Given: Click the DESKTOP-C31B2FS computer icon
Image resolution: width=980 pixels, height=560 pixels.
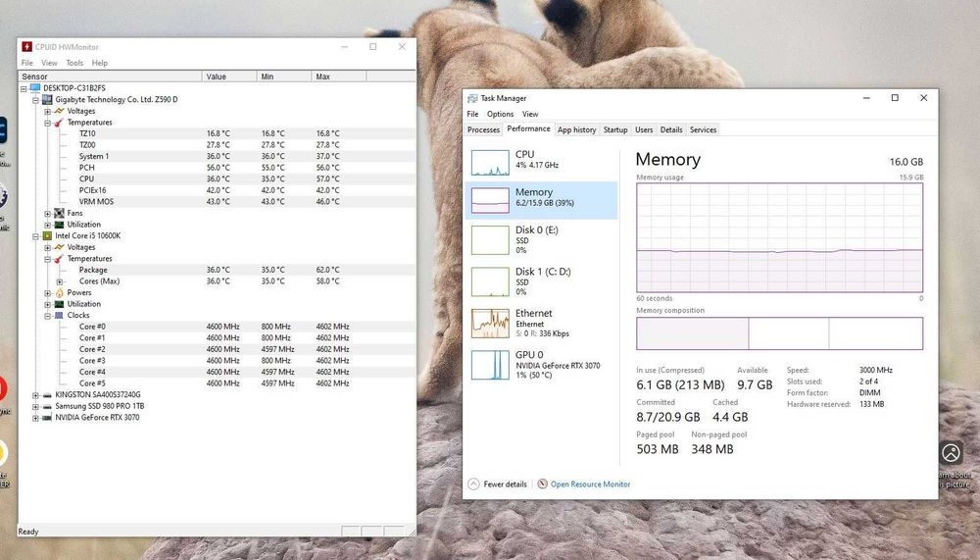Looking at the screenshot, I should 35,88.
